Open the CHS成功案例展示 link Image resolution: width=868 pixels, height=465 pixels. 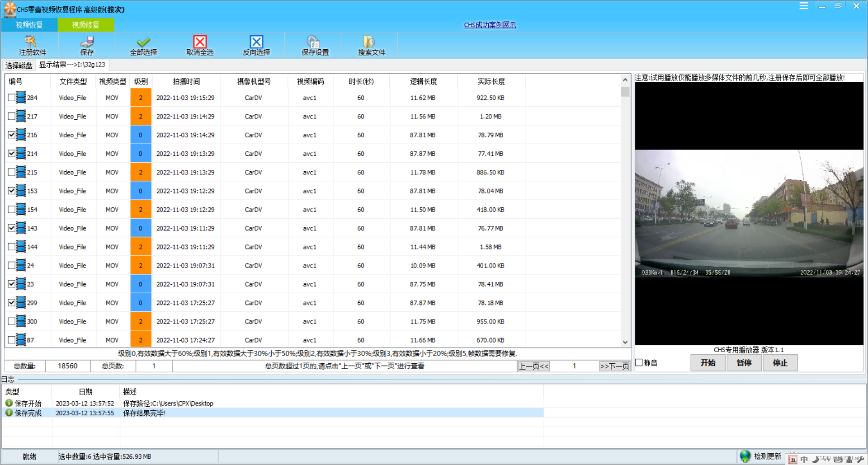(x=490, y=25)
